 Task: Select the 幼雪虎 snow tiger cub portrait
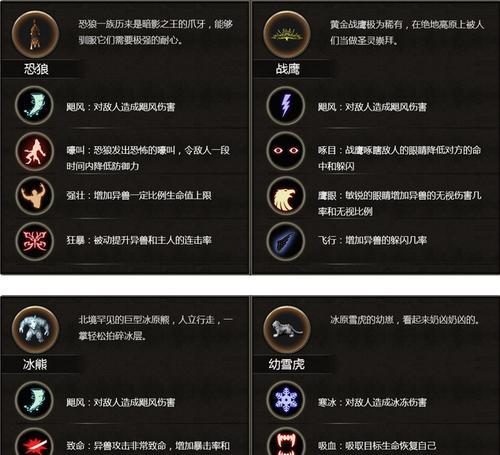click(287, 329)
